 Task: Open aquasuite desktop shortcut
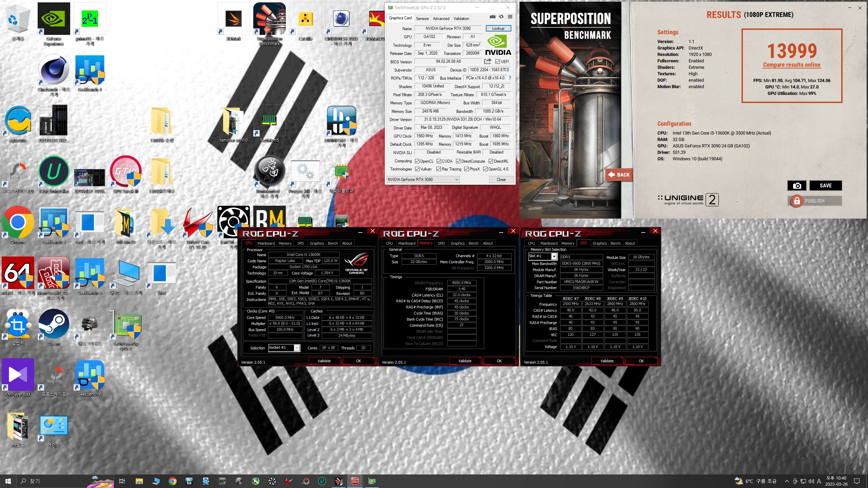18,124
